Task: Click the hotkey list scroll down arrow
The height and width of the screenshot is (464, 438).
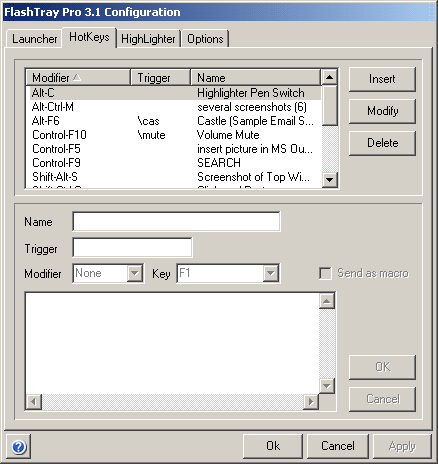Action: (x=329, y=180)
